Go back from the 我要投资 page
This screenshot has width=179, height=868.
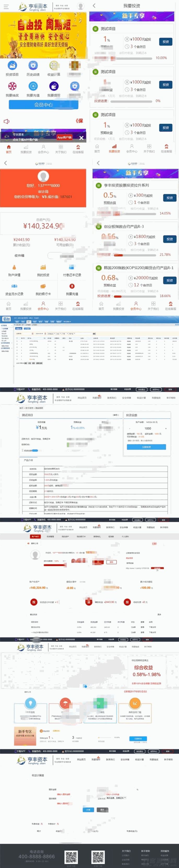pos(94,6)
